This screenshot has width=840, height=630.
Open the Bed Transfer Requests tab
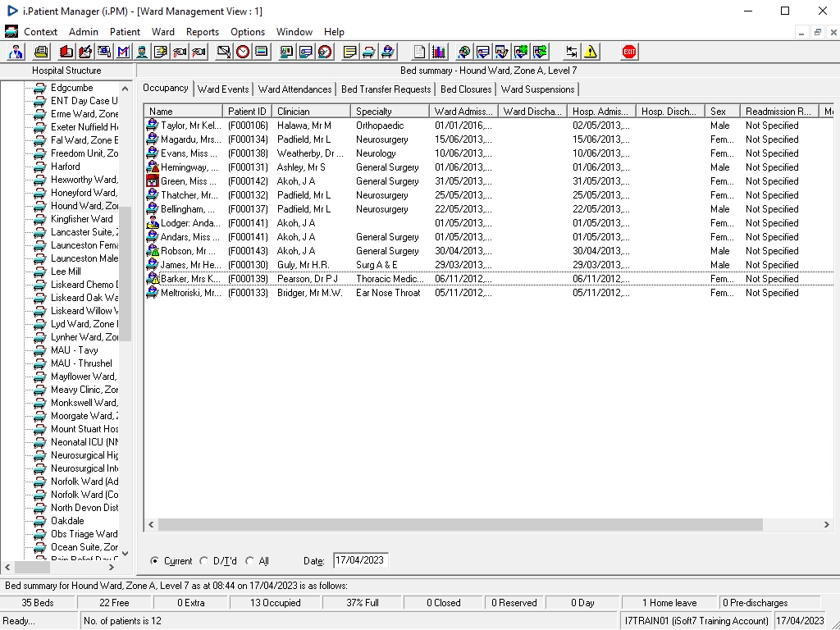(x=386, y=89)
